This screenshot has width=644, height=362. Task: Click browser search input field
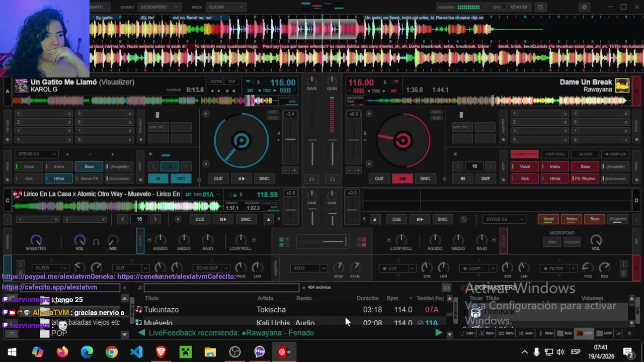221,288
